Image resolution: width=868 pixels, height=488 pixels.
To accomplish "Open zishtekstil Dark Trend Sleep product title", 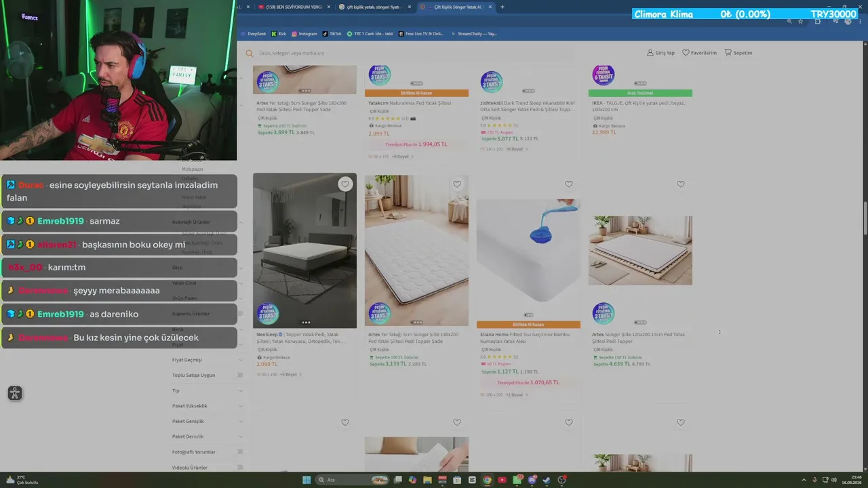I will click(527, 106).
